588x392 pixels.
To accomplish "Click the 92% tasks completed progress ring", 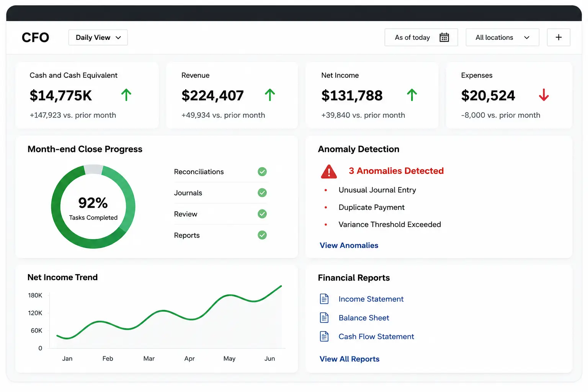I will pos(93,207).
